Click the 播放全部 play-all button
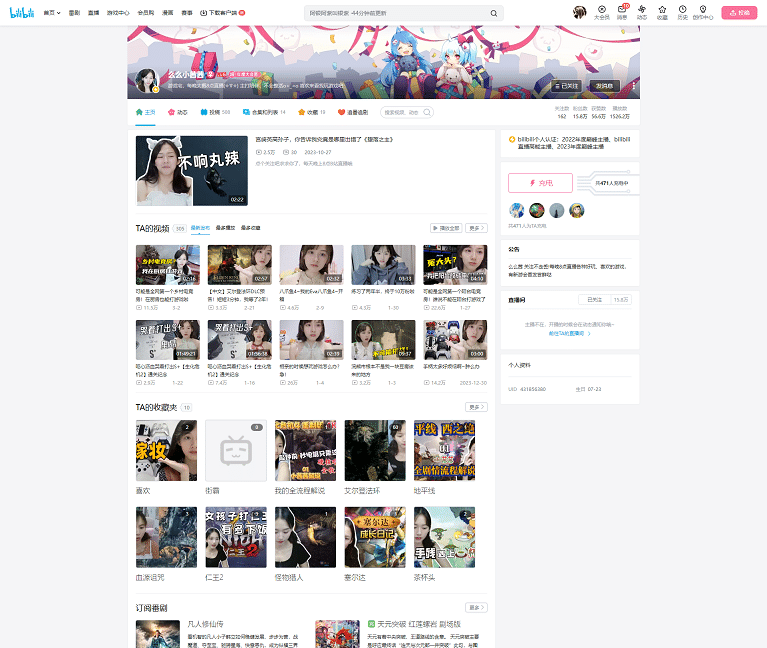The height and width of the screenshot is (648, 767). coord(446,228)
